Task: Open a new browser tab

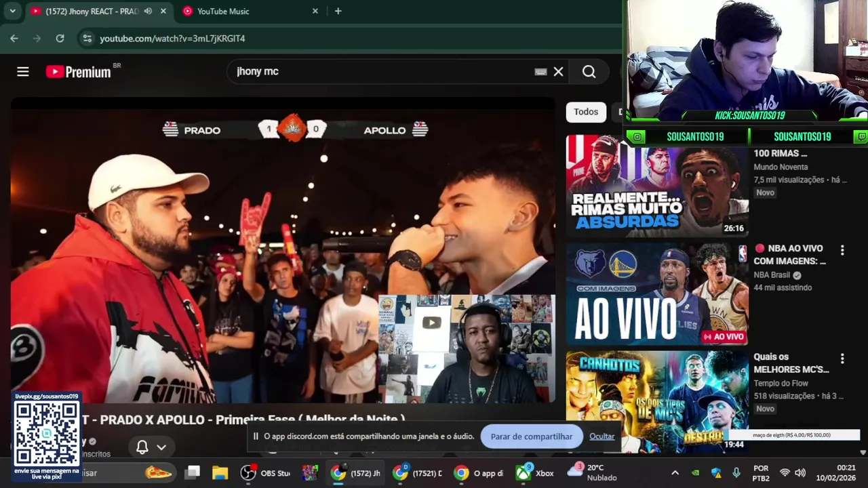Action: point(338,11)
